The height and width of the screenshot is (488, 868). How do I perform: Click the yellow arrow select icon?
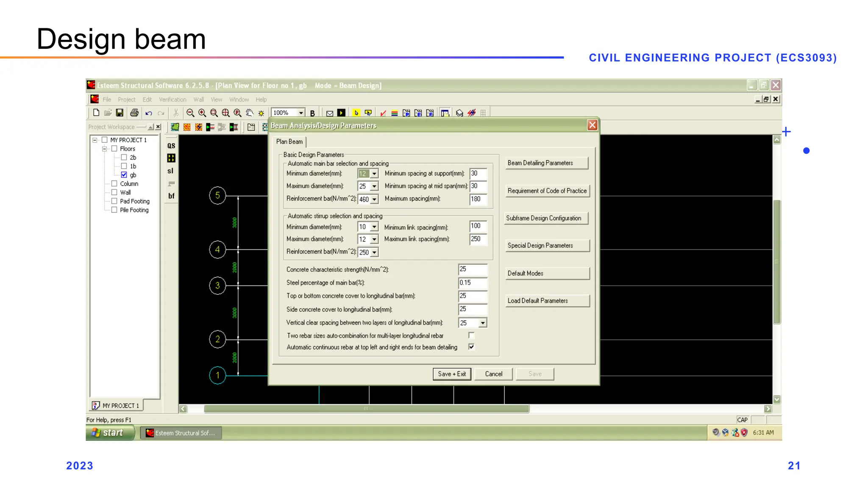tap(356, 113)
